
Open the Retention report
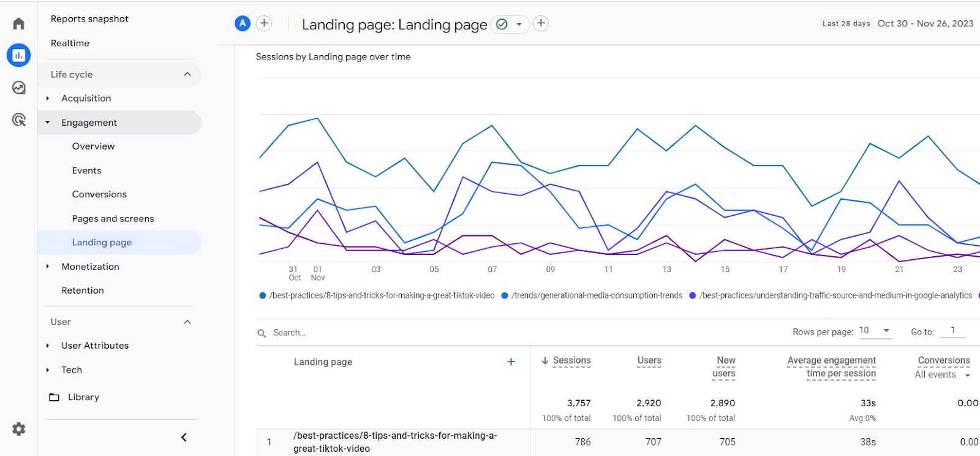[83, 291]
